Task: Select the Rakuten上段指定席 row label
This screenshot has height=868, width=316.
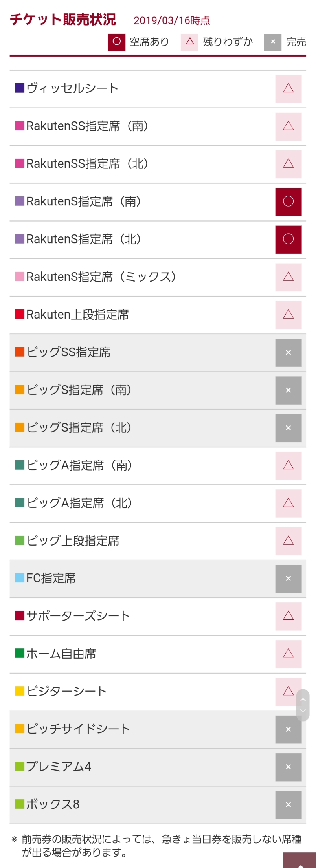Action: click(x=77, y=315)
